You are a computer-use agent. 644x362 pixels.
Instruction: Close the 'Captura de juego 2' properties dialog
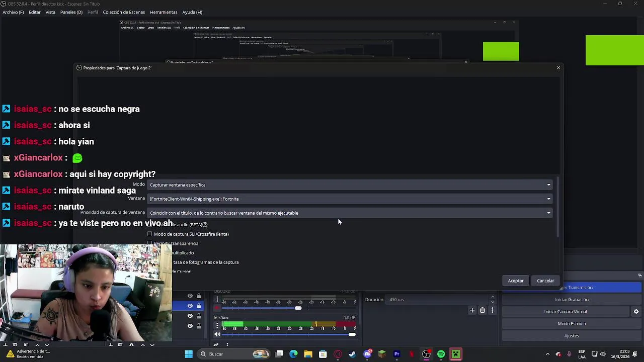point(558,68)
